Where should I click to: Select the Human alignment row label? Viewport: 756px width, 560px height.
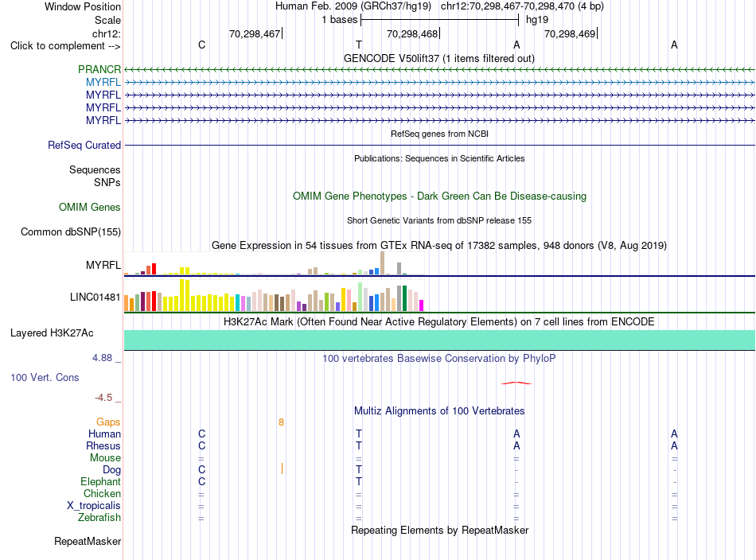click(x=104, y=434)
